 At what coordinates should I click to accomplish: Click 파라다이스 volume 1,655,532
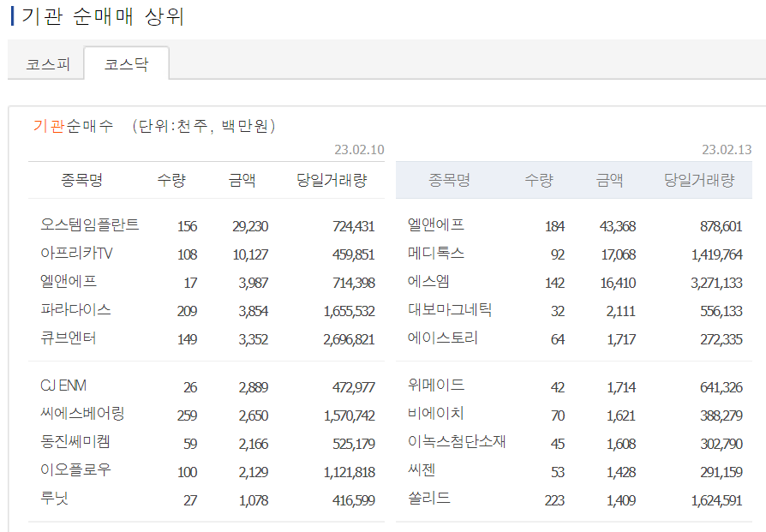click(350, 312)
